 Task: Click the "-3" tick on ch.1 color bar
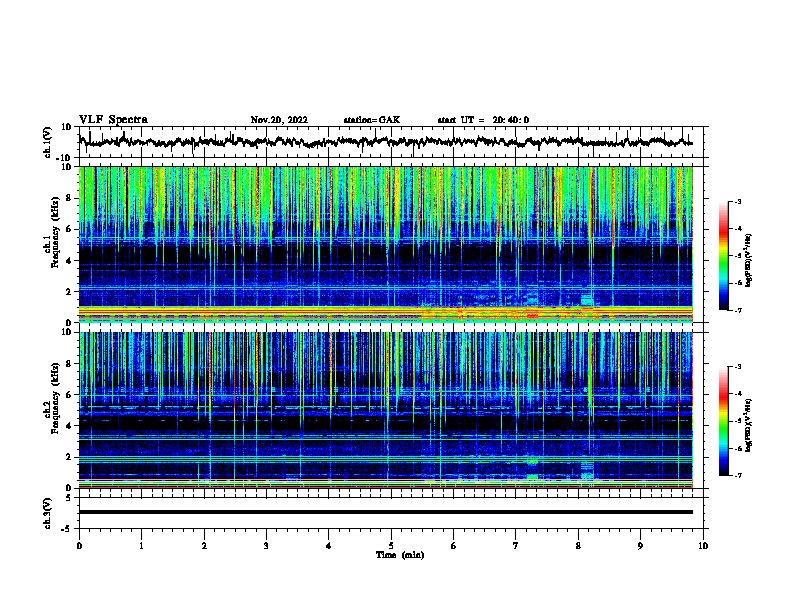pos(738,202)
